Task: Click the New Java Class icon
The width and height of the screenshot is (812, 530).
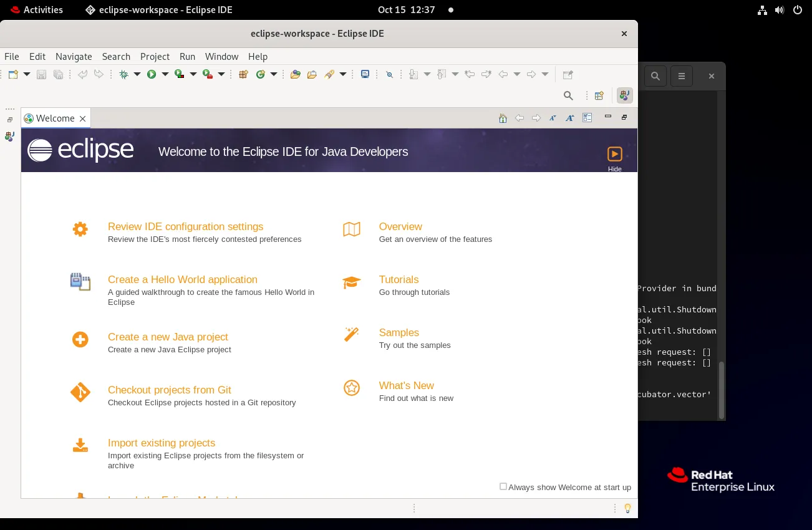Action: [260, 74]
